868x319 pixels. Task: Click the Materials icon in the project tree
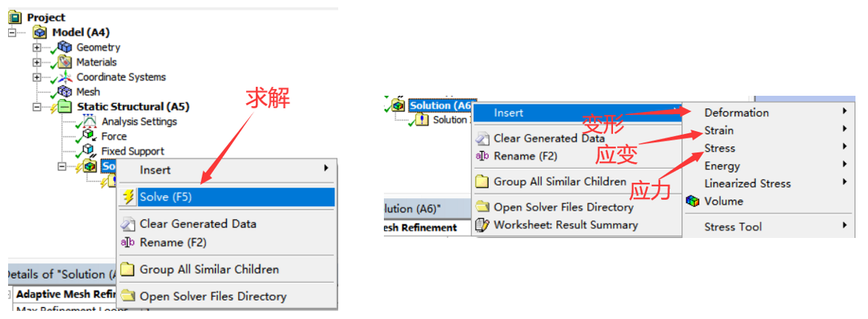(64, 63)
